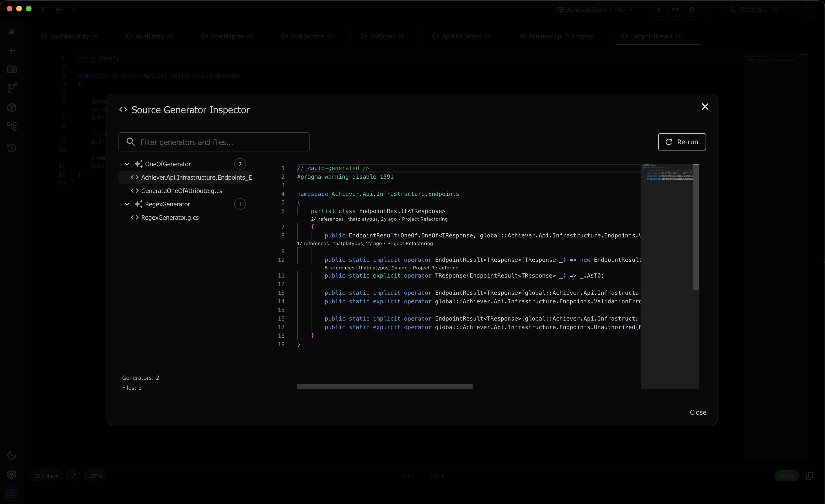Click OneOfGenerator file count badge 2

click(240, 164)
